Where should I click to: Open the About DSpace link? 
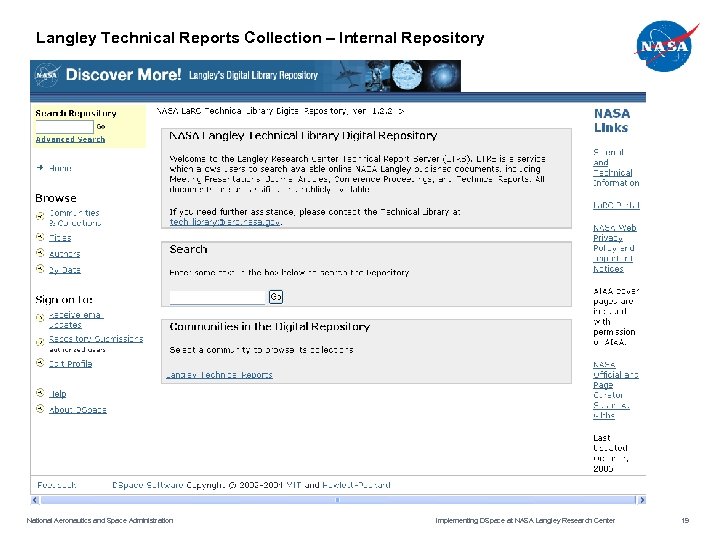click(78, 410)
